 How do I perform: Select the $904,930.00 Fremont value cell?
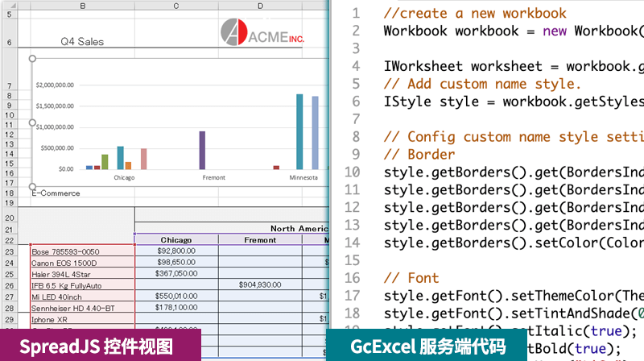click(x=260, y=284)
